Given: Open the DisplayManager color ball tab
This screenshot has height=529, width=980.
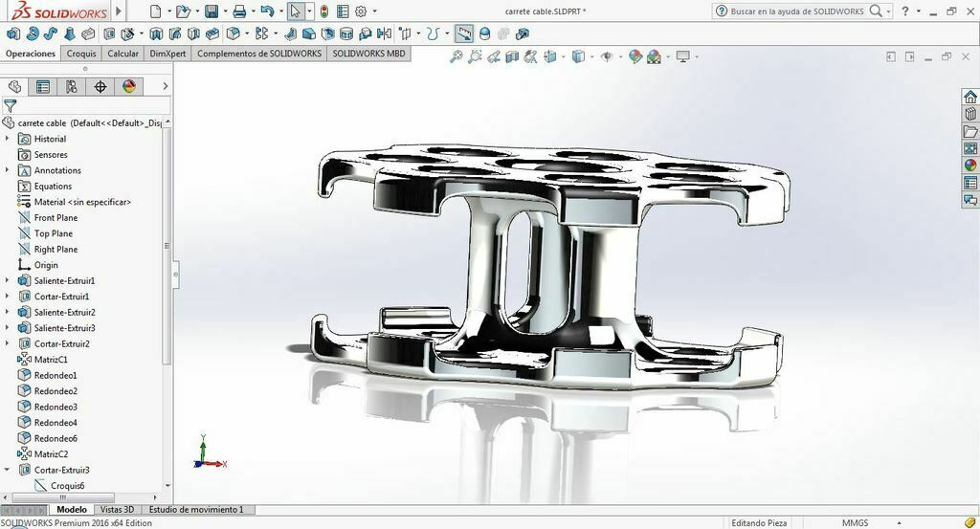Looking at the screenshot, I should pyautogui.click(x=129, y=86).
